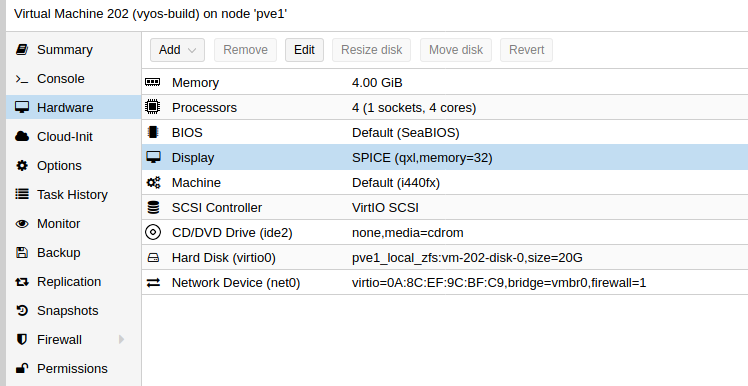This screenshot has width=748, height=386.
Task: Open the Summary tab
Action: click(65, 50)
